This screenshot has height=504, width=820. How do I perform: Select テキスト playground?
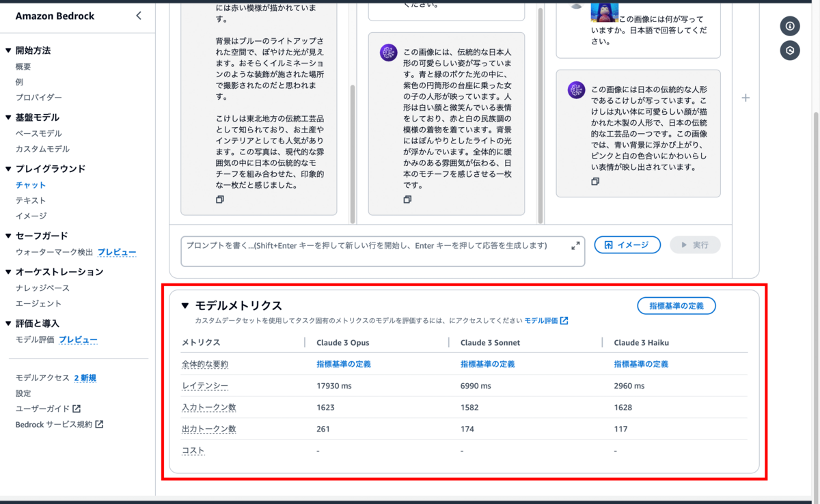(x=31, y=201)
